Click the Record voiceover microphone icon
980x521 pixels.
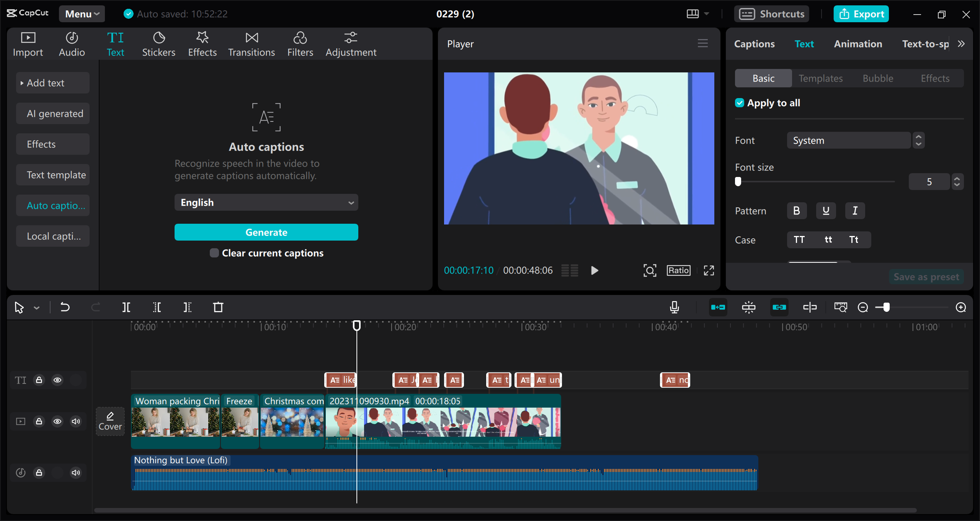tap(675, 307)
